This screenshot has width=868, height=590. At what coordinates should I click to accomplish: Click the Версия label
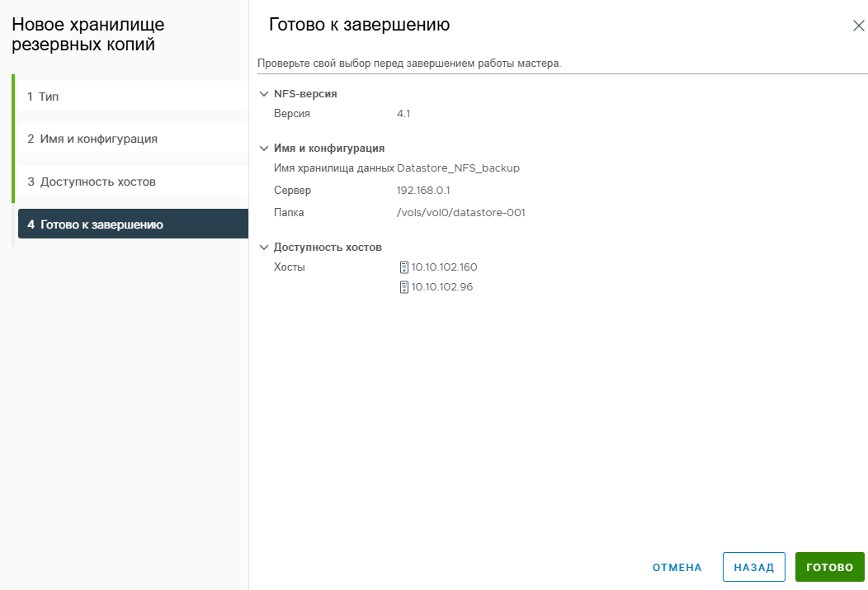292,114
